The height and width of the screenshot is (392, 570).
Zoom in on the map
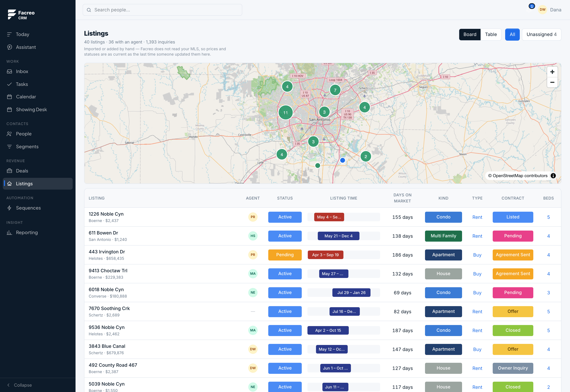tap(552, 72)
